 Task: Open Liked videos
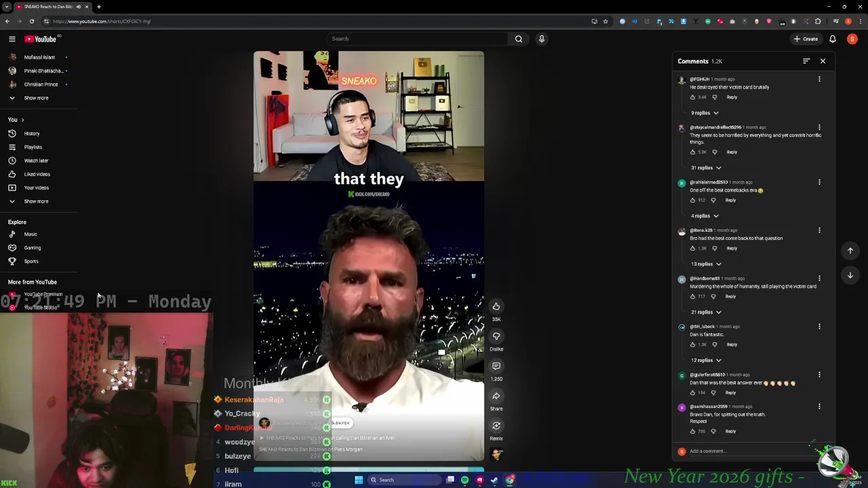(x=37, y=174)
